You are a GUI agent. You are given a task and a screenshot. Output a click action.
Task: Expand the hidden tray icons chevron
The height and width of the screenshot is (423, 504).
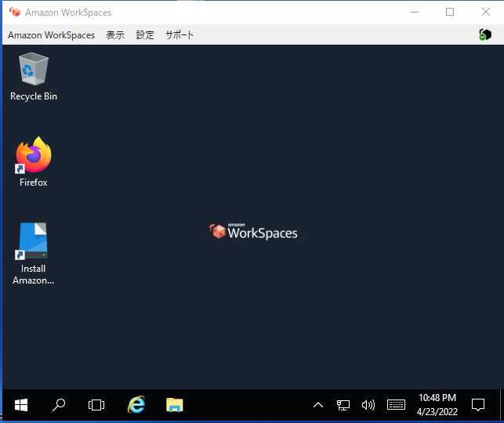click(317, 405)
